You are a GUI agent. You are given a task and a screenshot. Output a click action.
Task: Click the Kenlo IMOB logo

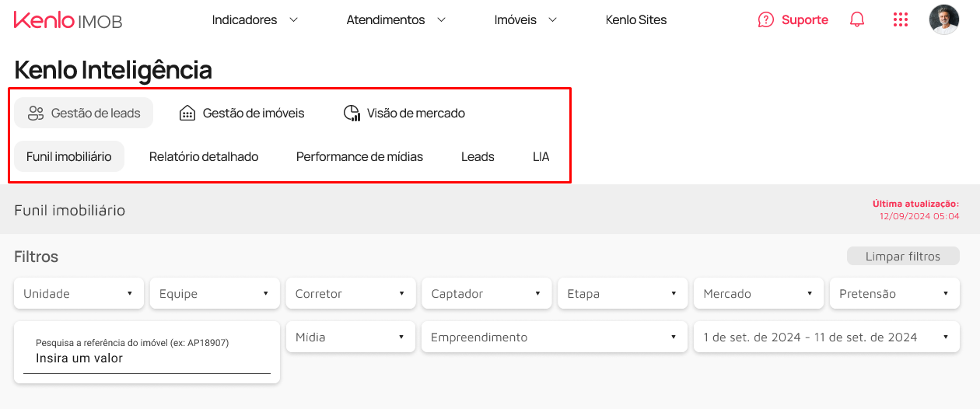[68, 20]
